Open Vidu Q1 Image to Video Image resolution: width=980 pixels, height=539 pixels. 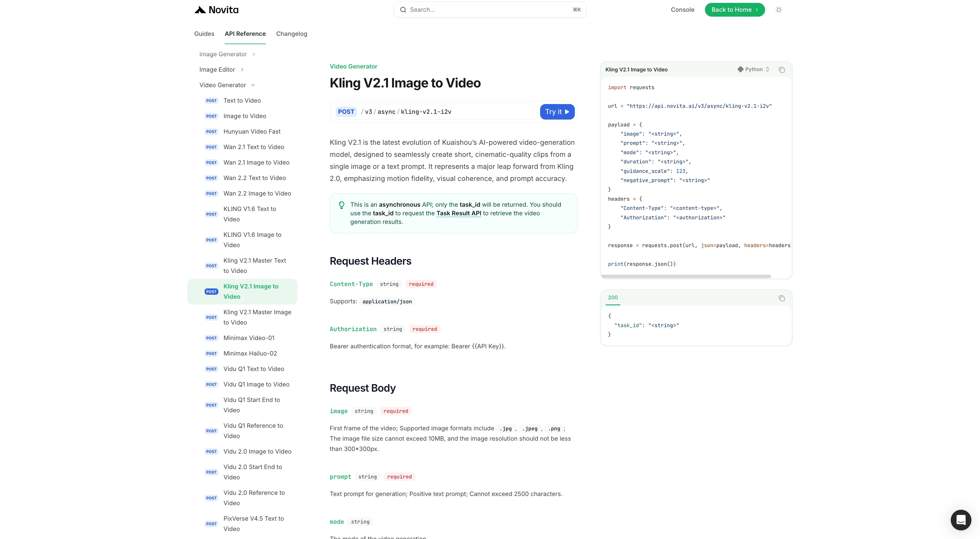[242, 384]
